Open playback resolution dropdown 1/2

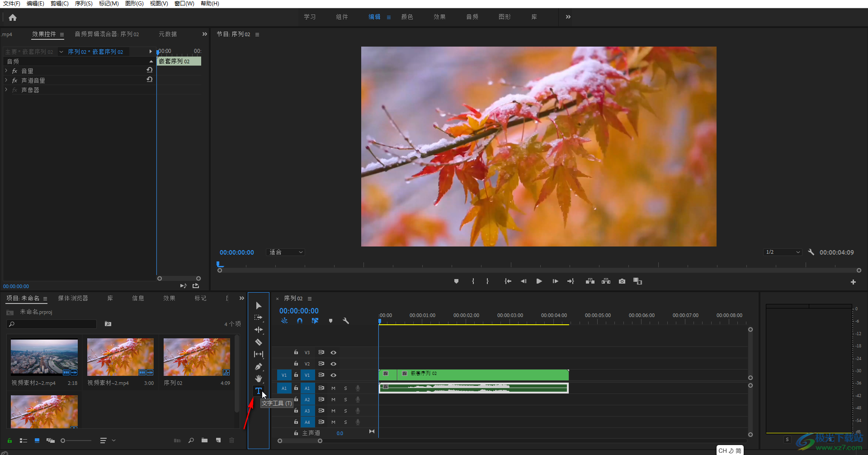(783, 252)
